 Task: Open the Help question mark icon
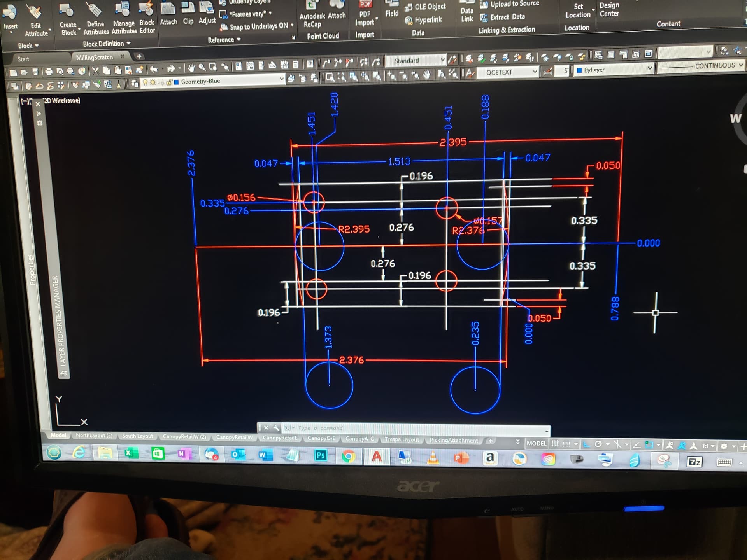tap(310, 64)
